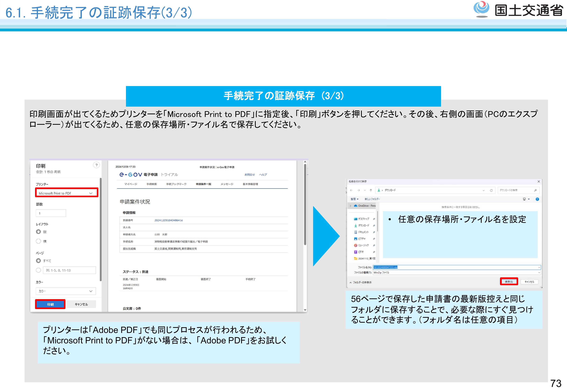Click the up-folder arrow in save dialog
Image resolution: width=567 pixels, height=392 pixels.
coord(371,190)
